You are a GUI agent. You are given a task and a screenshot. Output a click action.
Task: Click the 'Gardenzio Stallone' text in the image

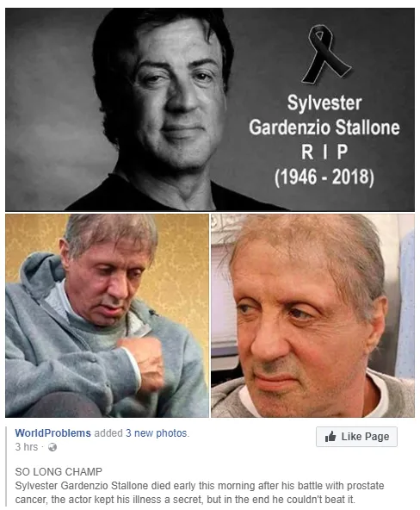[324, 127]
